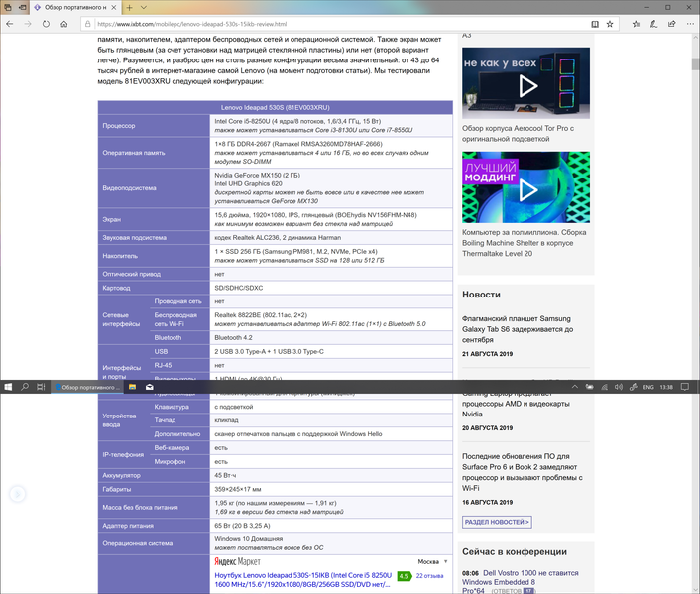The image size is (700, 594).
Task: Go back with the browser back arrow
Action: [x=10, y=24]
